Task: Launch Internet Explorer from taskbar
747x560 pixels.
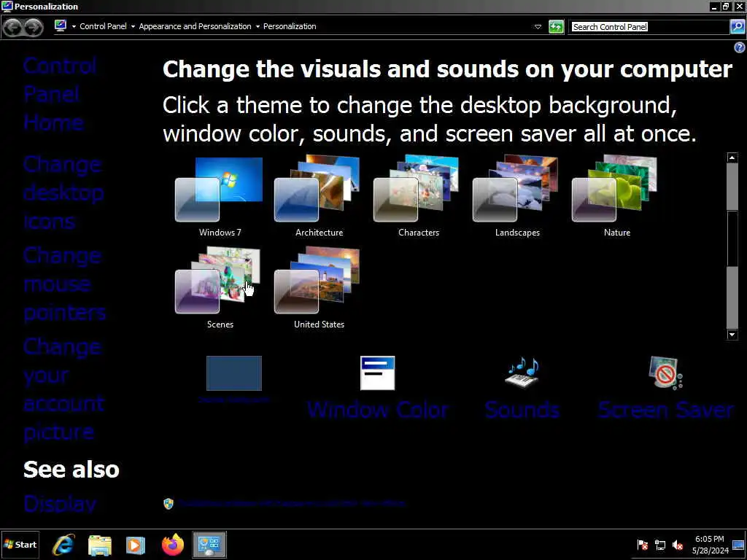Action: click(63, 545)
